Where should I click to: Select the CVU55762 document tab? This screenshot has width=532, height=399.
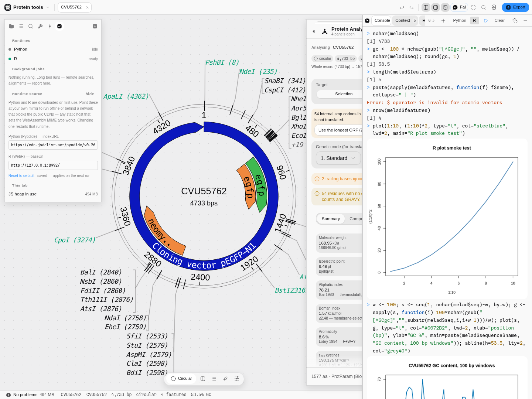coord(71,7)
